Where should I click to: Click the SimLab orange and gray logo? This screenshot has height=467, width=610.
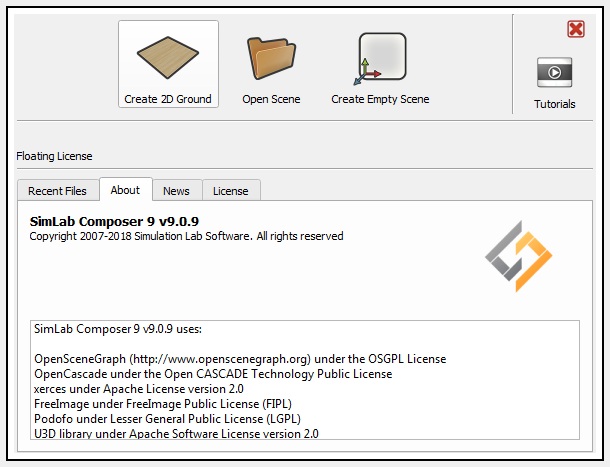point(518,256)
